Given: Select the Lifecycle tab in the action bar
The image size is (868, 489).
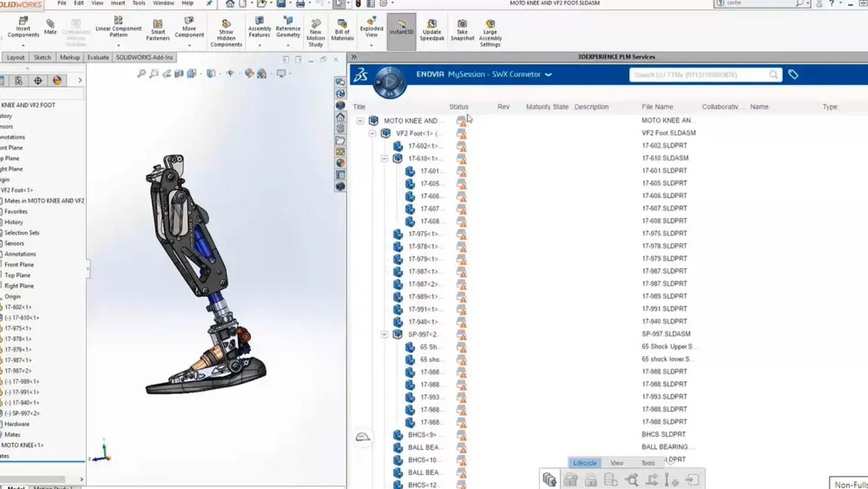Looking at the screenshot, I should [584, 462].
